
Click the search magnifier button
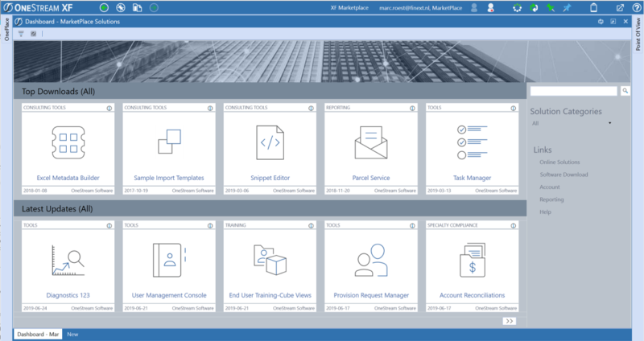pyautogui.click(x=625, y=91)
